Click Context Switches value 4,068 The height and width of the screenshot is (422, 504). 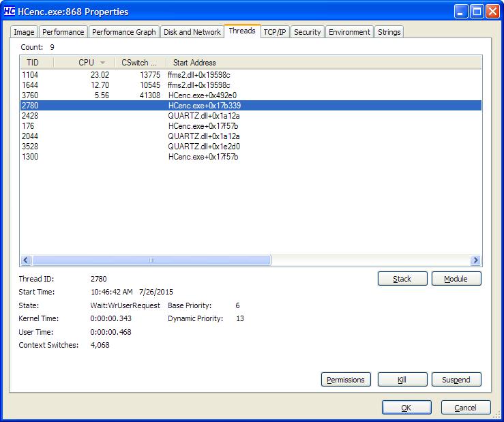click(100, 345)
